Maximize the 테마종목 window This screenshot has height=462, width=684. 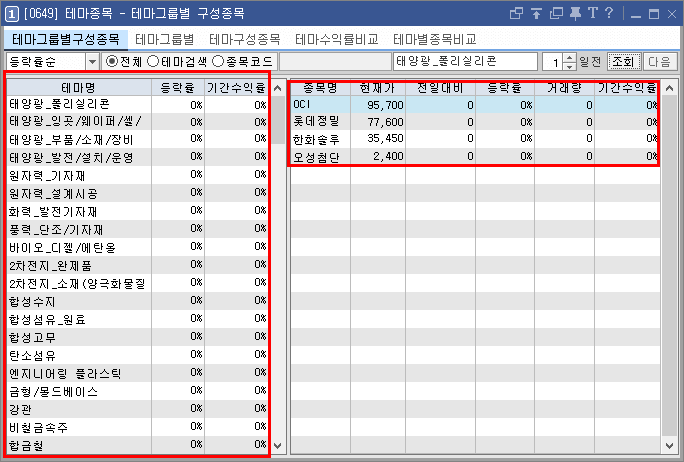pyautogui.click(x=653, y=14)
